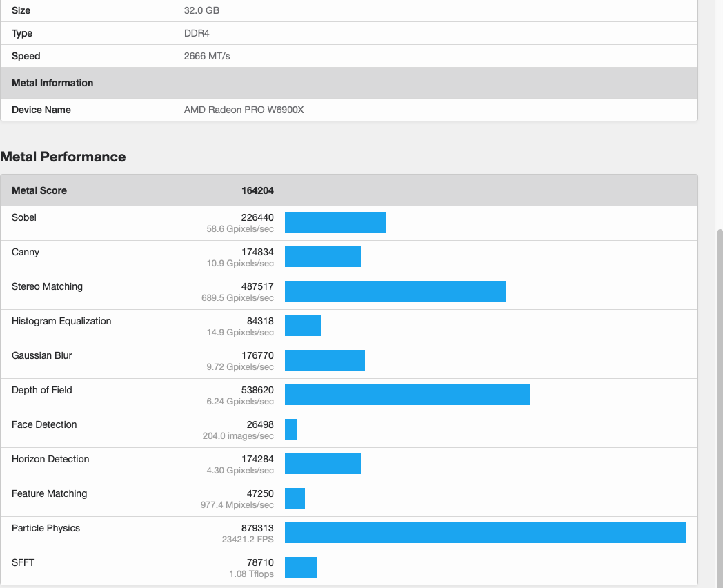This screenshot has height=588, width=723.
Task: Click the Particle Physics label
Action: [x=46, y=529]
